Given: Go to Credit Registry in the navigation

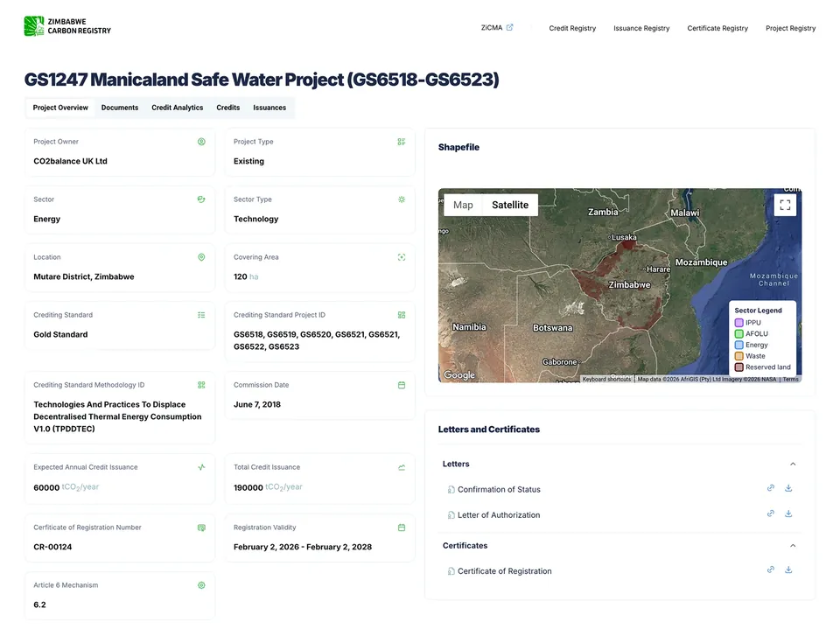Looking at the screenshot, I should (572, 28).
